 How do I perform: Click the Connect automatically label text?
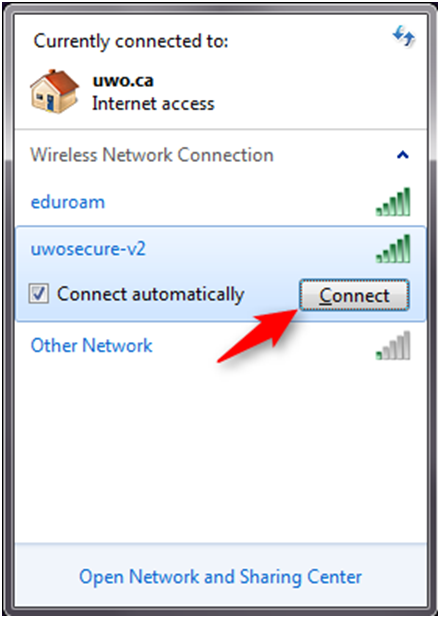[151, 294]
